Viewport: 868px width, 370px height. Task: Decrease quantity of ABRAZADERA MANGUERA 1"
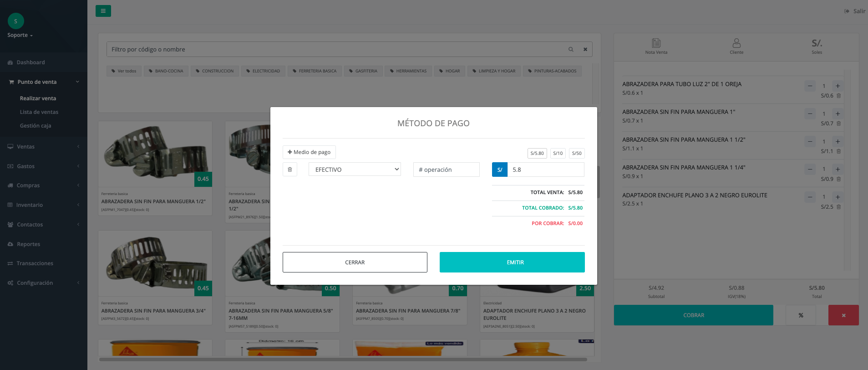[x=810, y=113]
